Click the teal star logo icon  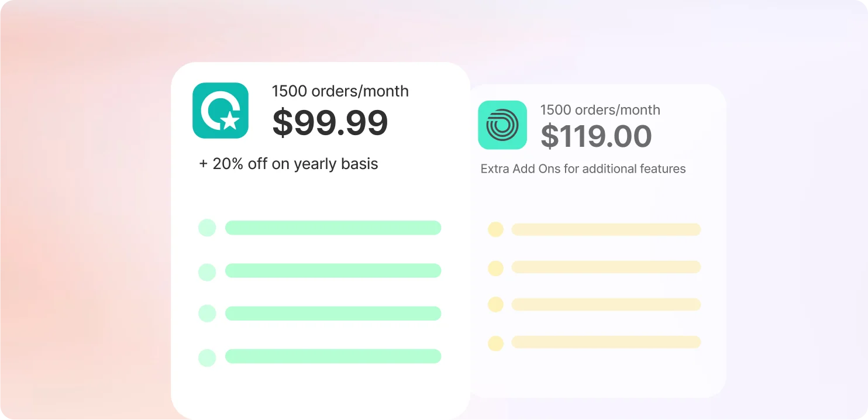point(221,111)
